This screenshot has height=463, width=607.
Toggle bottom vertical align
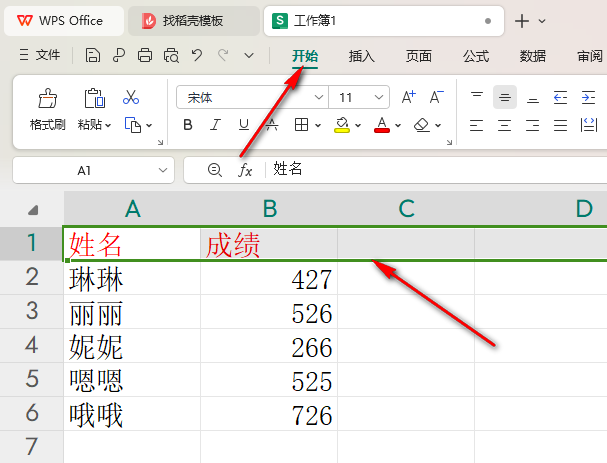pos(533,97)
